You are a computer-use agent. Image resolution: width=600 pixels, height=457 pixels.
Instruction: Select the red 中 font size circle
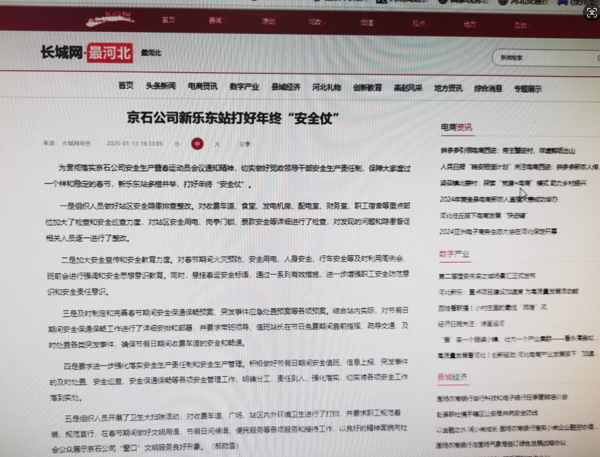(197, 144)
